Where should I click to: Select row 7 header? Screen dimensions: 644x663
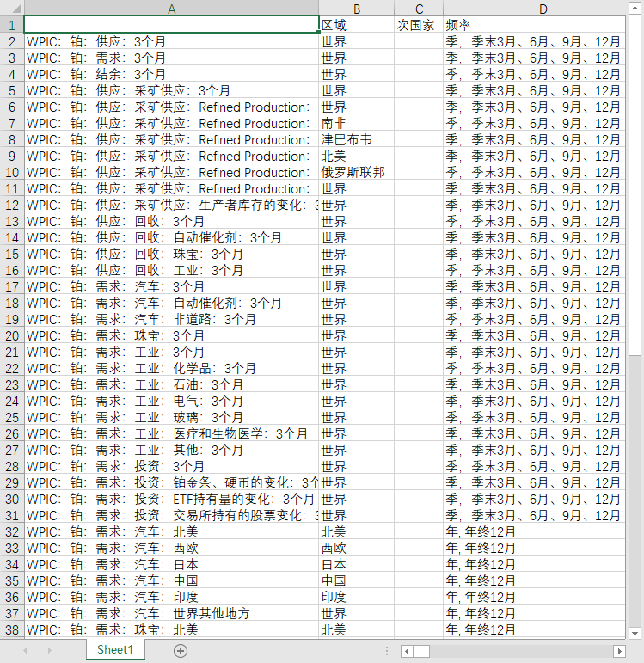[x=12, y=123]
